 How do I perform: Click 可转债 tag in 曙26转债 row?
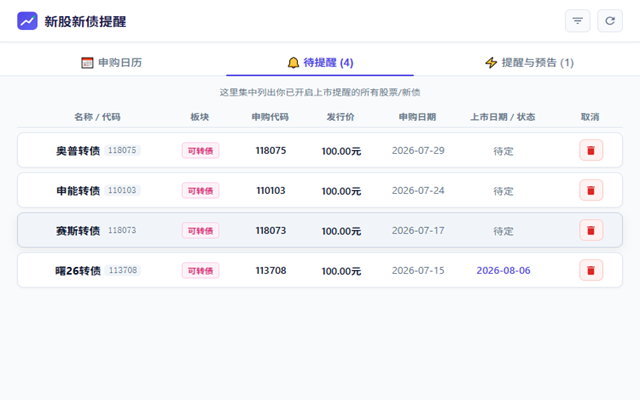coord(200,271)
